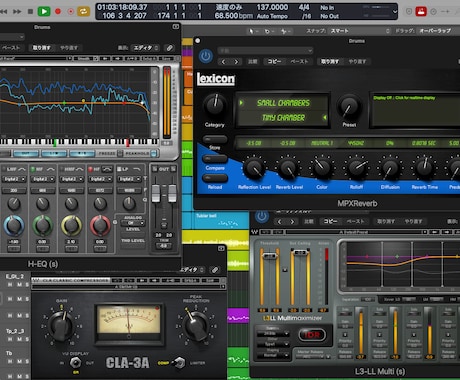Click the CLA-3A Peak Reduction knob
The image size is (460, 380).
click(195, 325)
